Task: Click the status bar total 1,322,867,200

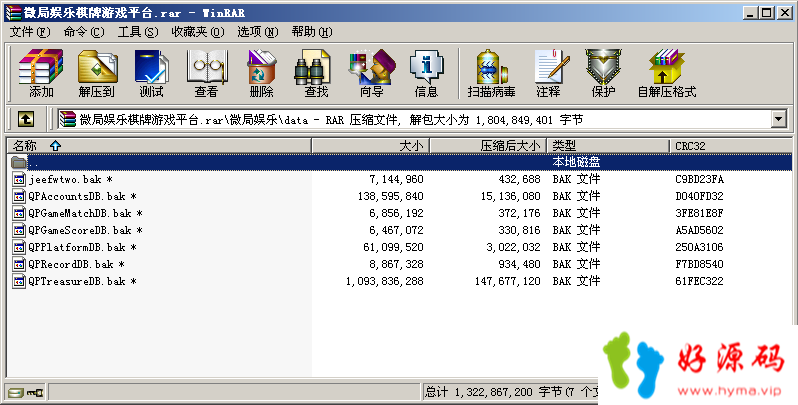Action: click(493, 392)
